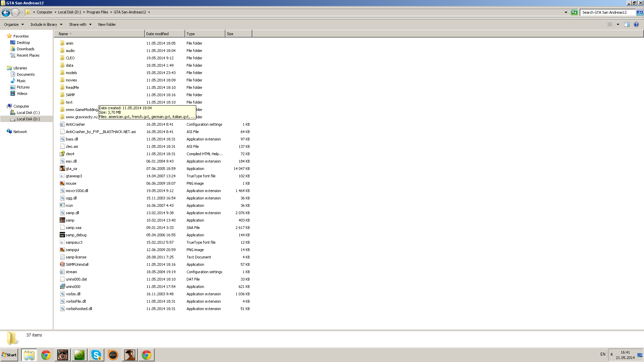
Task: Select the SAMPUninstall application icon
Action: [x=62, y=264]
